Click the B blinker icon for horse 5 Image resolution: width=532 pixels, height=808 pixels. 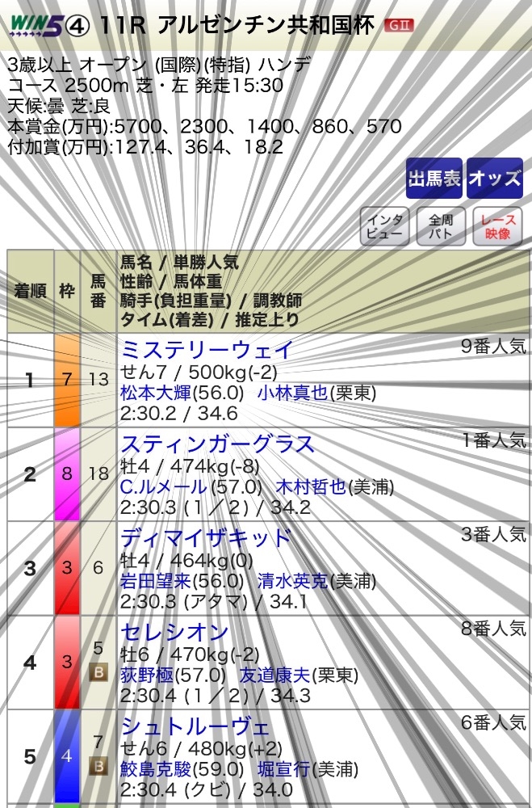98,670
